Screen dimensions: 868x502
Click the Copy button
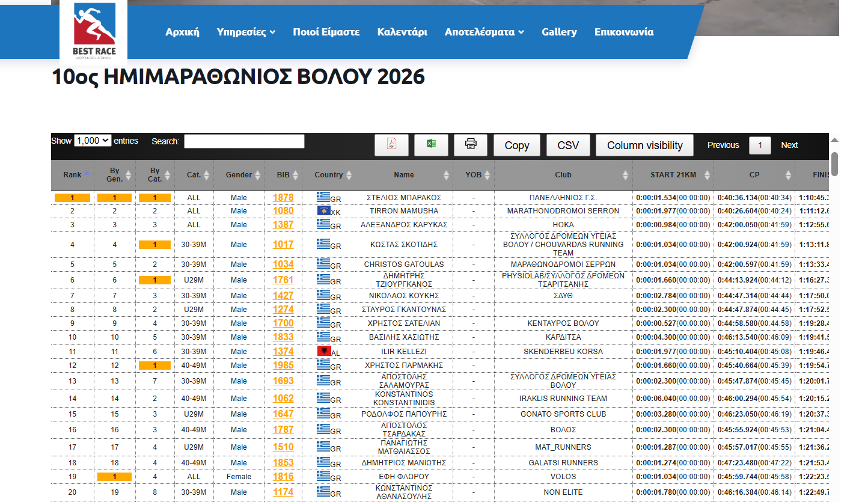point(517,145)
